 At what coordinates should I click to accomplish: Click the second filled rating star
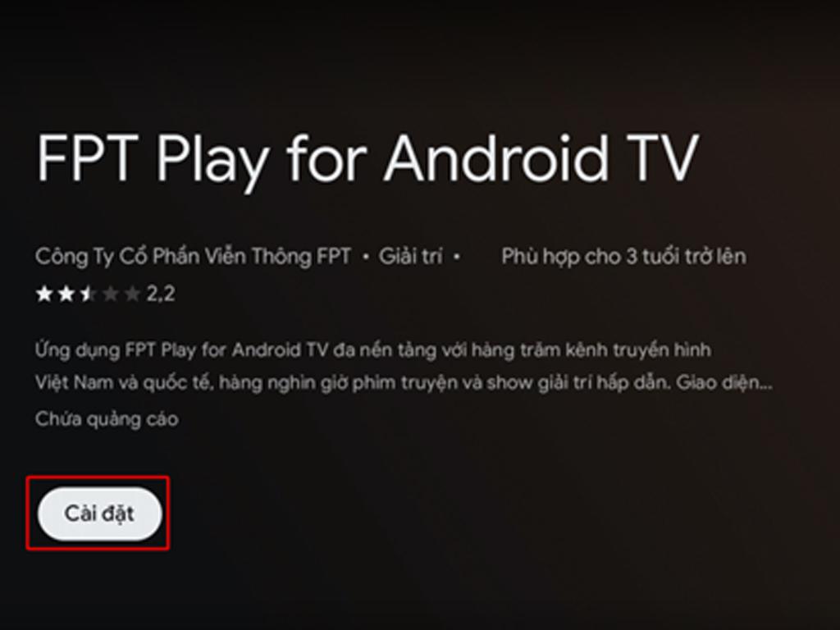coord(66,294)
